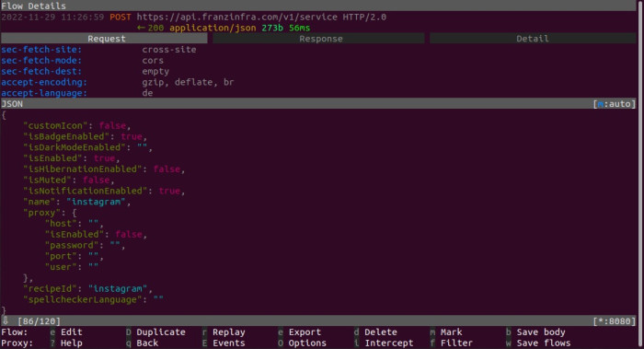This screenshot has height=349, width=644.
Task: Click the Back command in footer
Action: pos(147,343)
